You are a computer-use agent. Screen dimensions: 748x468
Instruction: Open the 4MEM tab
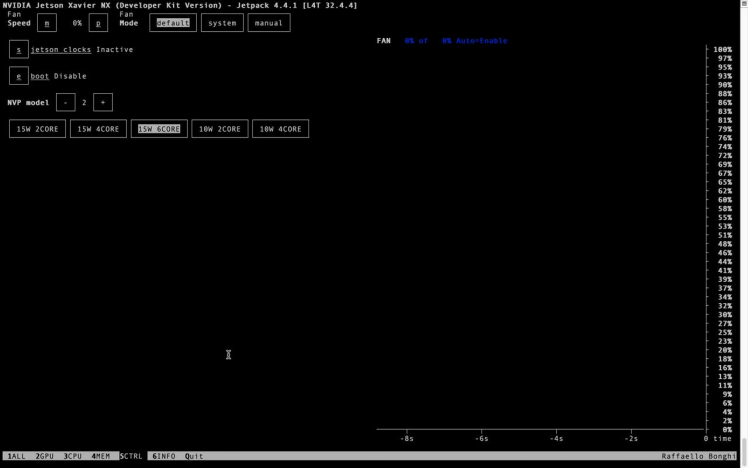101,456
